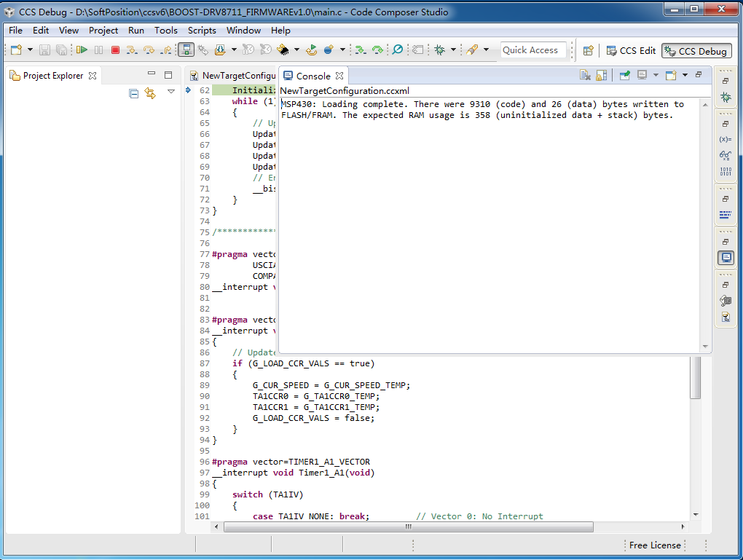The image size is (743, 560).
Task: Click the green Resume debug button
Action: click(82, 50)
